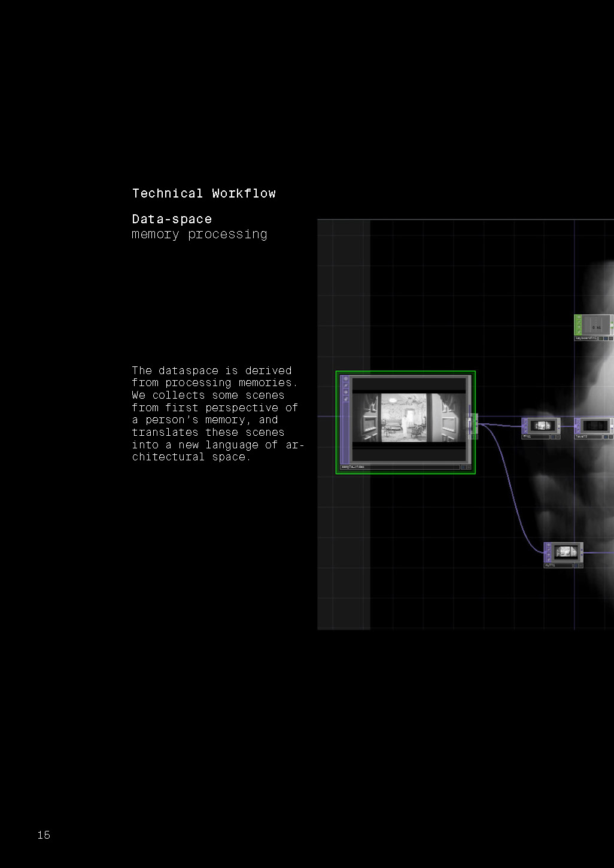Screen dimensions: 614x868
Task: Click the third flag icon on the large video node
Action: click(345, 392)
